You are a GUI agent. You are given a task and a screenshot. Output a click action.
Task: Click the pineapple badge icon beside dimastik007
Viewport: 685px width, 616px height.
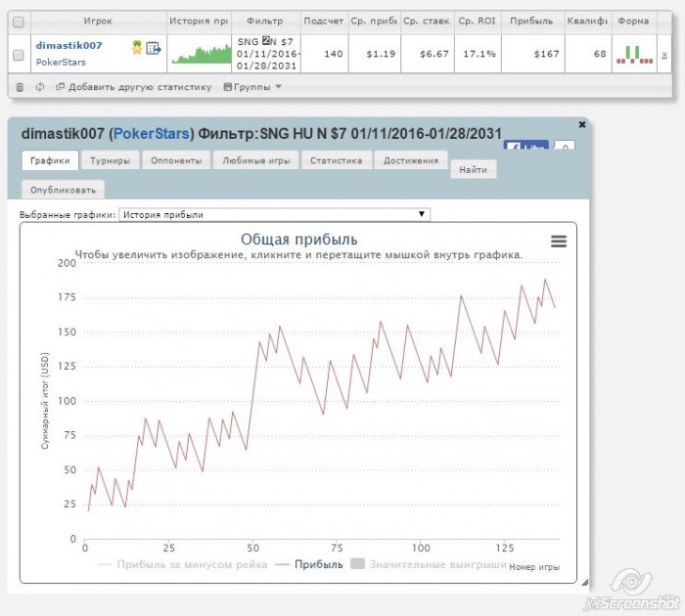tap(137, 47)
